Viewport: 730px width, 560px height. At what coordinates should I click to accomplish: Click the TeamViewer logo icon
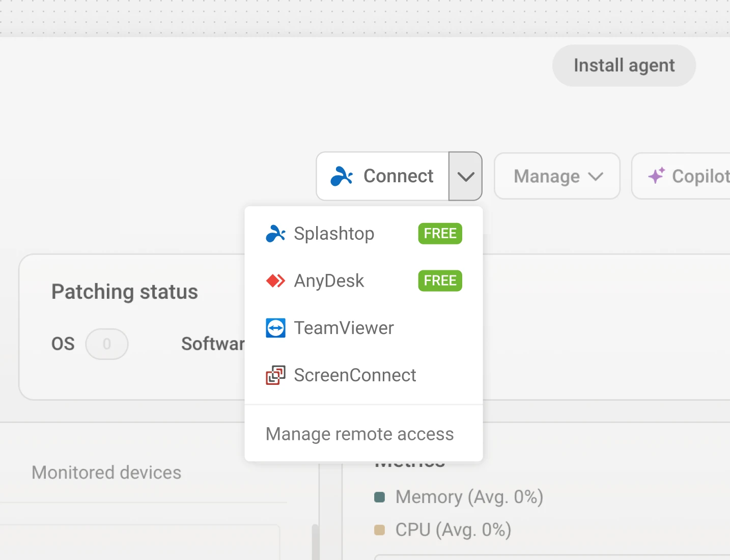pyautogui.click(x=275, y=328)
